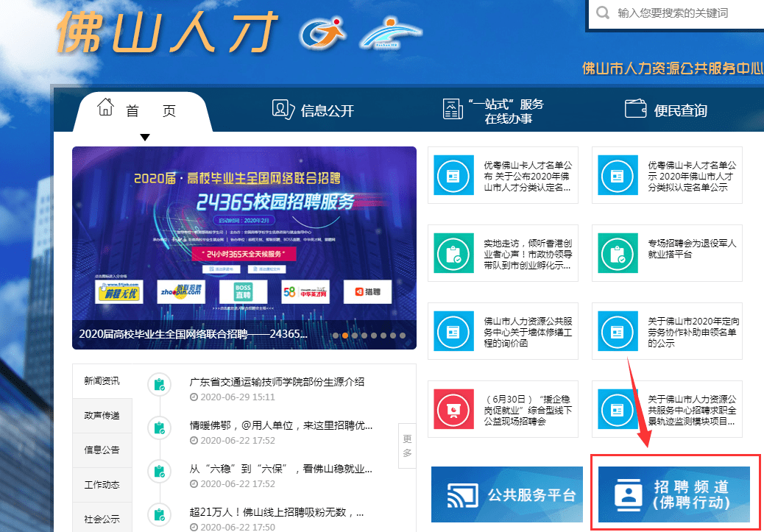This screenshot has height=532, width=764.
Task: Click the 前程无忧 51job logo
Action: (119, 292)
